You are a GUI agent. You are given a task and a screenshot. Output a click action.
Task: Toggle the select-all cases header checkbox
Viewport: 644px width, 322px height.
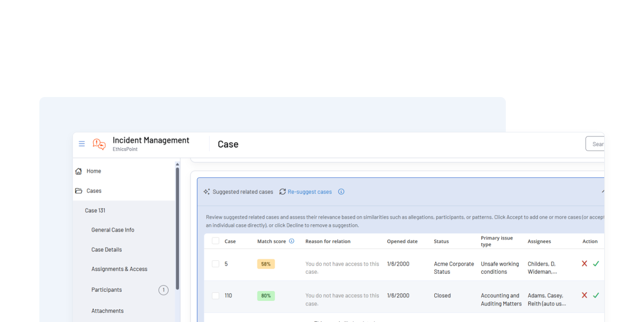(216, 241)
